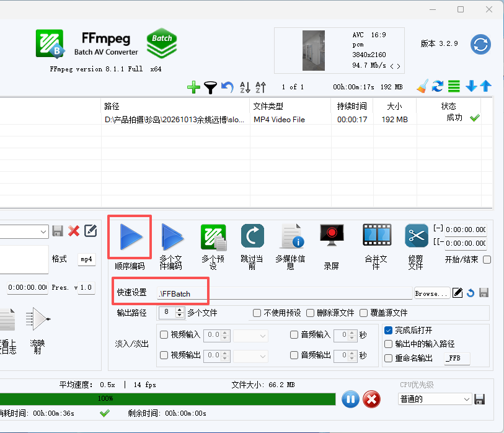Screen dimensions: 504x433
Task: Click the green plus add files icon
Action: tap(193, 87)
